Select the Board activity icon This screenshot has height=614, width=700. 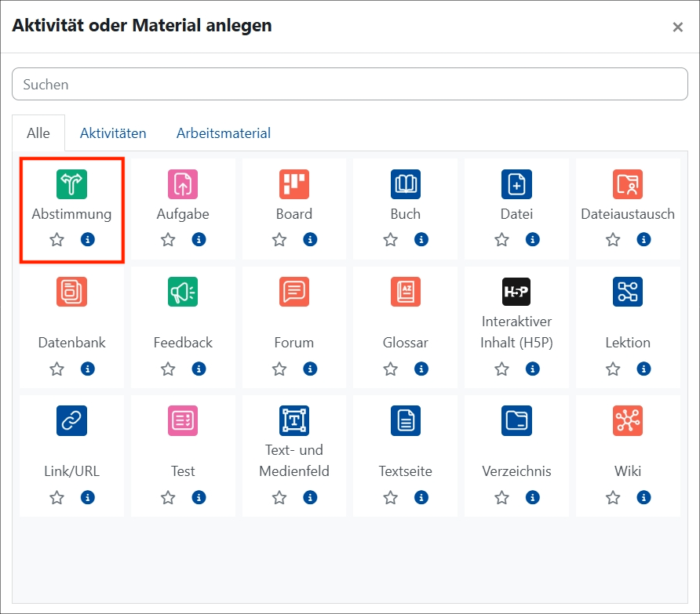294,184
